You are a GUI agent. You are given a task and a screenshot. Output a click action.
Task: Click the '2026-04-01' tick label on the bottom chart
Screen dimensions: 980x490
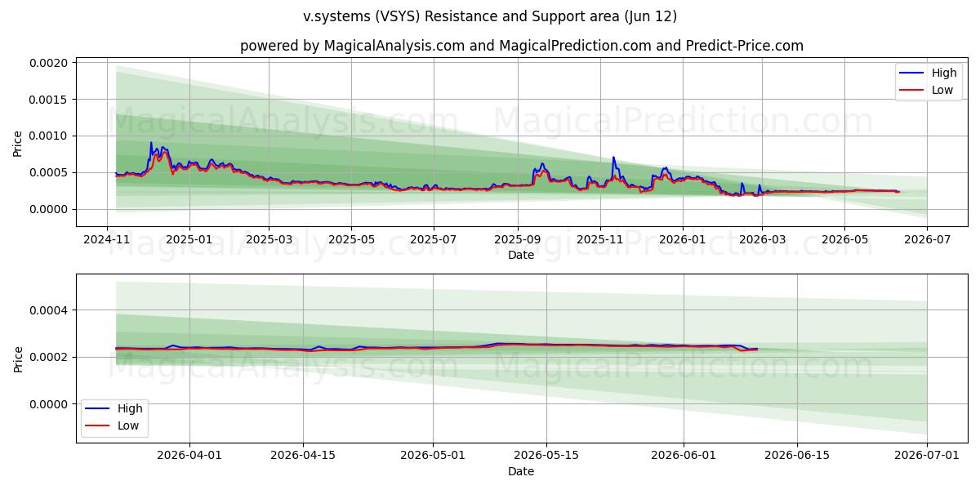(189, 456)
